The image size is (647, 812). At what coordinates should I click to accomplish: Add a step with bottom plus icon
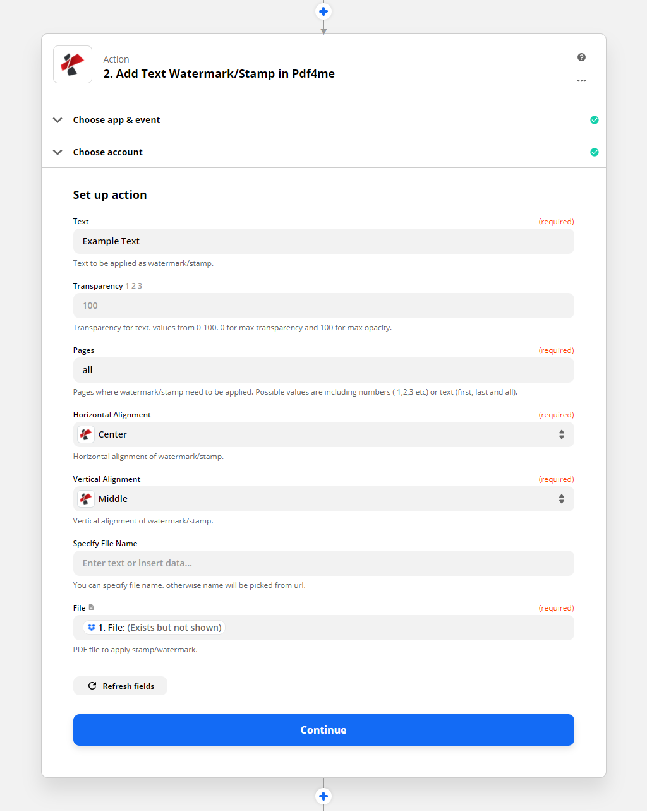pos(323,796)
